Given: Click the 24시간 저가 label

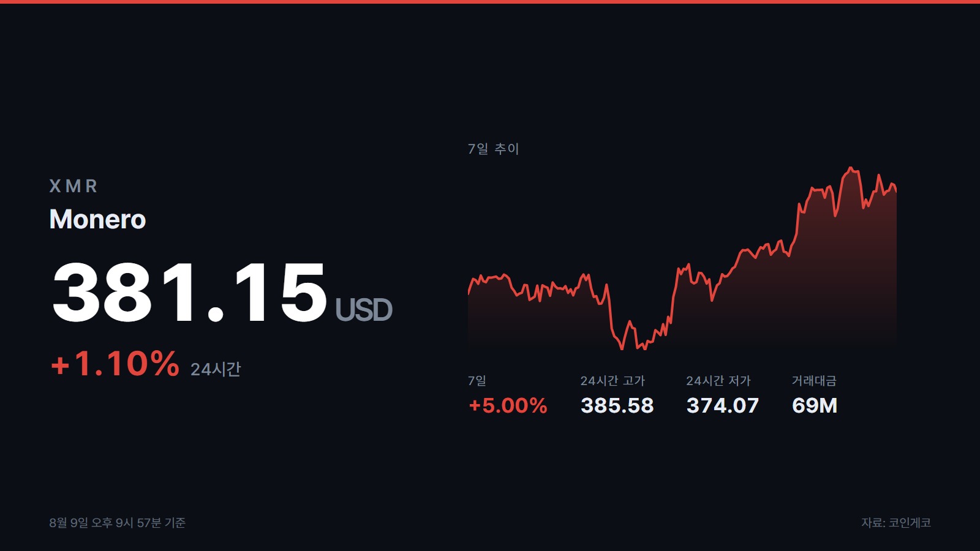Looking at the screenshot, I should (x=718, y=381).
